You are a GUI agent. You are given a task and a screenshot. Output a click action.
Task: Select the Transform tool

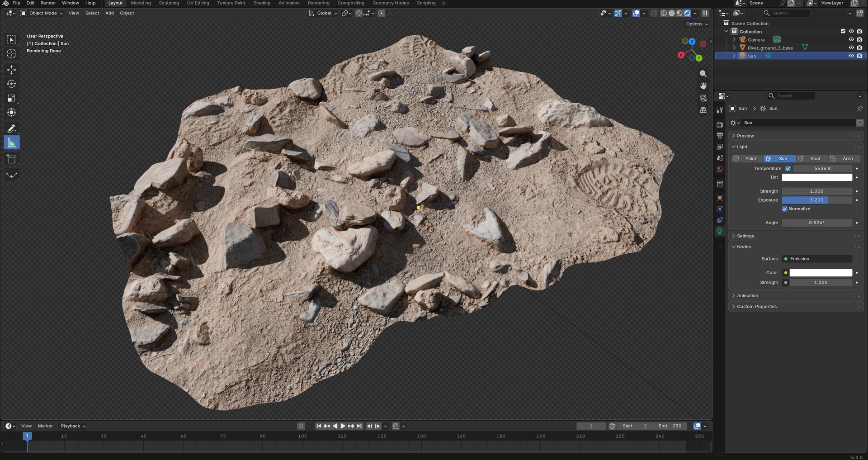point(12,113)
